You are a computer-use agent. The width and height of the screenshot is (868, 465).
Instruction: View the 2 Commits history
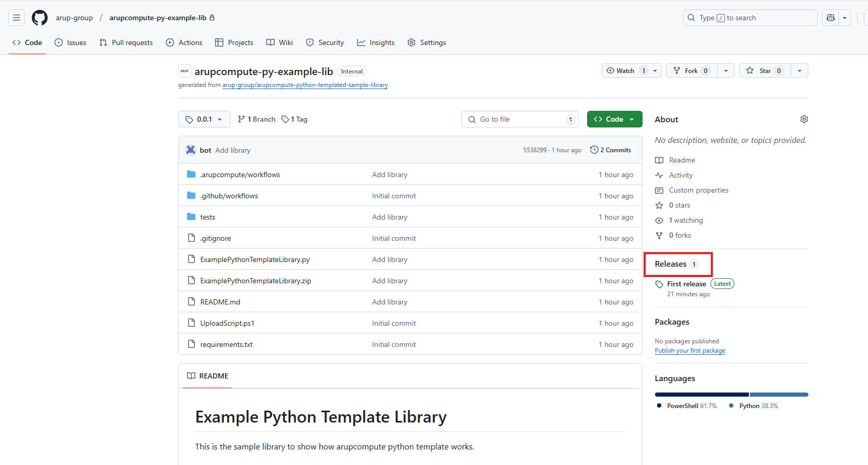pos(610,150)
